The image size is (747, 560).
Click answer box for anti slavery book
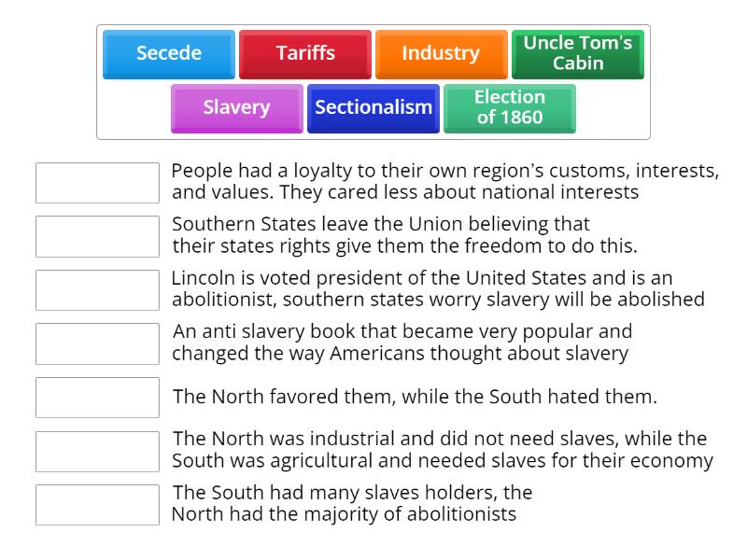point(97,343)
